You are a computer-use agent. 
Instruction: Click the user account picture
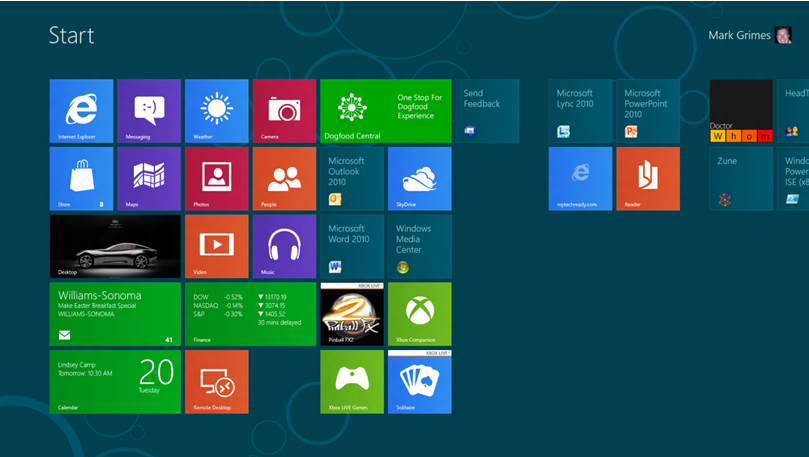[x=783, y=35]
